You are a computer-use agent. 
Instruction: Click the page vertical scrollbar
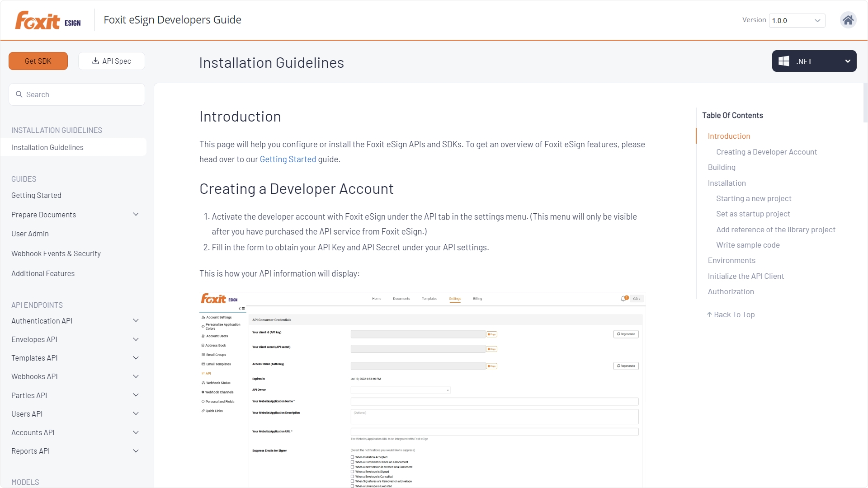tap(865, 103)
